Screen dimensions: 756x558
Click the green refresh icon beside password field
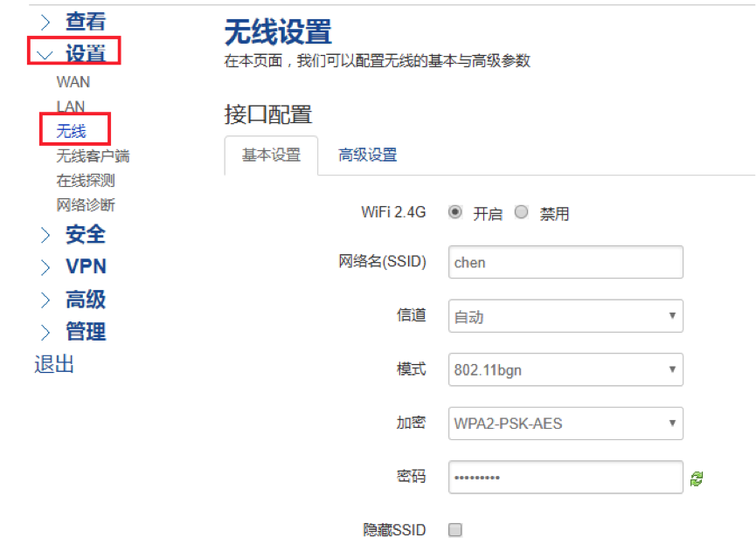(x=697, y=477)
